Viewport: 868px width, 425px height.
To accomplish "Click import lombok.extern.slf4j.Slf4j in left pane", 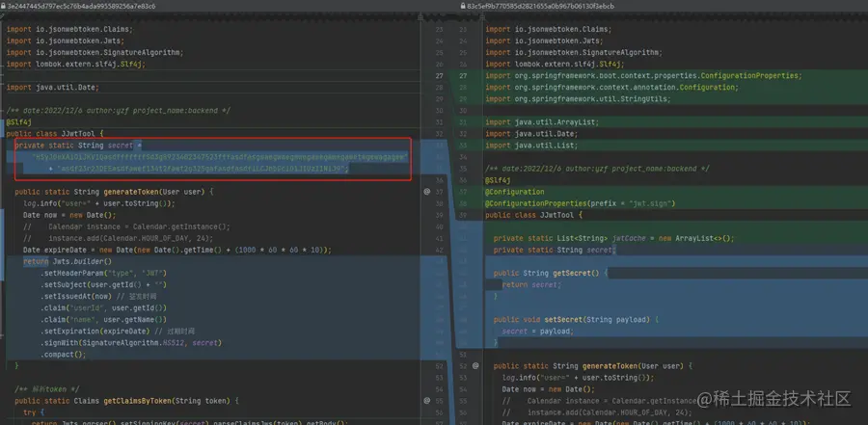I will pyautogui.click(x=76, y=65).
